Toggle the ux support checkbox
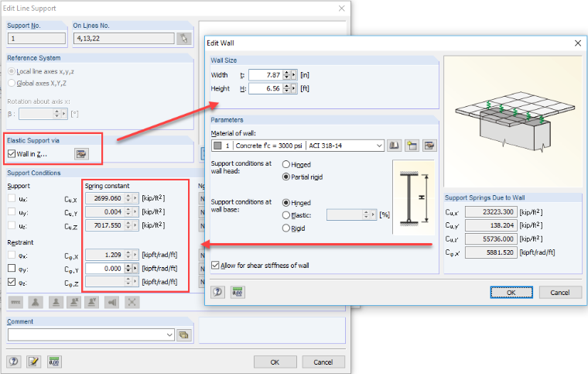Screen dimensions: 588x374 click(x=12, y=198)
